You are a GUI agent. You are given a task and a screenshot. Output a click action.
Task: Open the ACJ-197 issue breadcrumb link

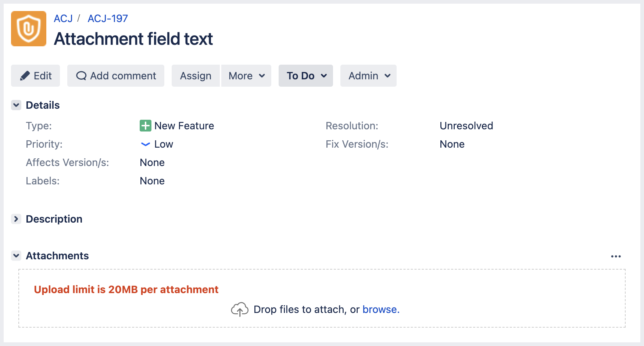point(108,18)
